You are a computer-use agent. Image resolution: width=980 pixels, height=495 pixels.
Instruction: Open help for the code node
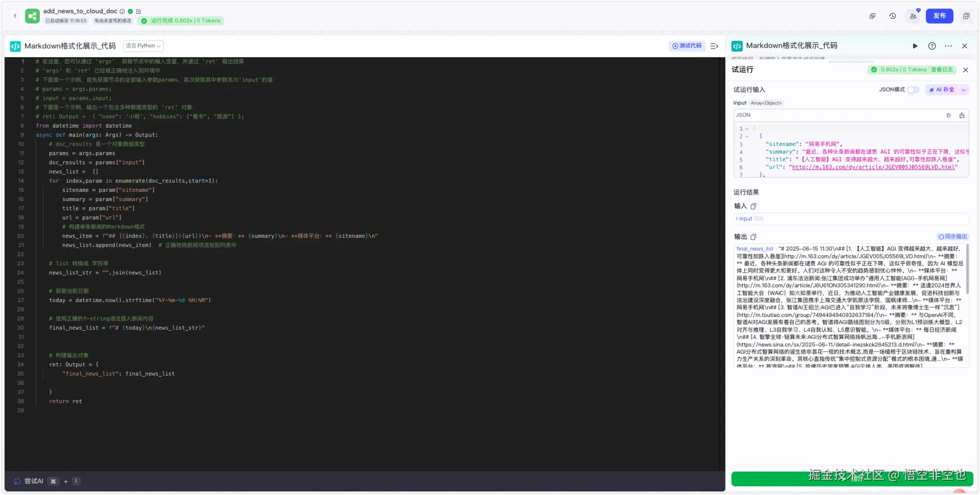pyautogui.click(x=932, y=46)
